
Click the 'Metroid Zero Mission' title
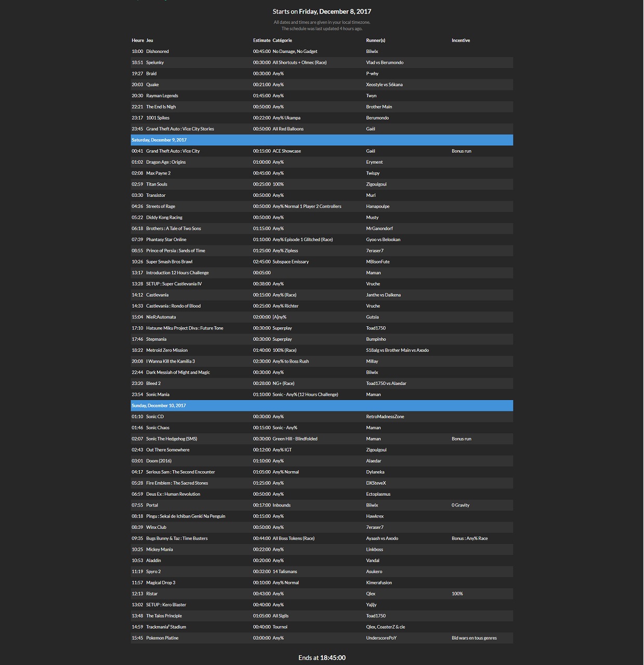[x=167, y=350]
